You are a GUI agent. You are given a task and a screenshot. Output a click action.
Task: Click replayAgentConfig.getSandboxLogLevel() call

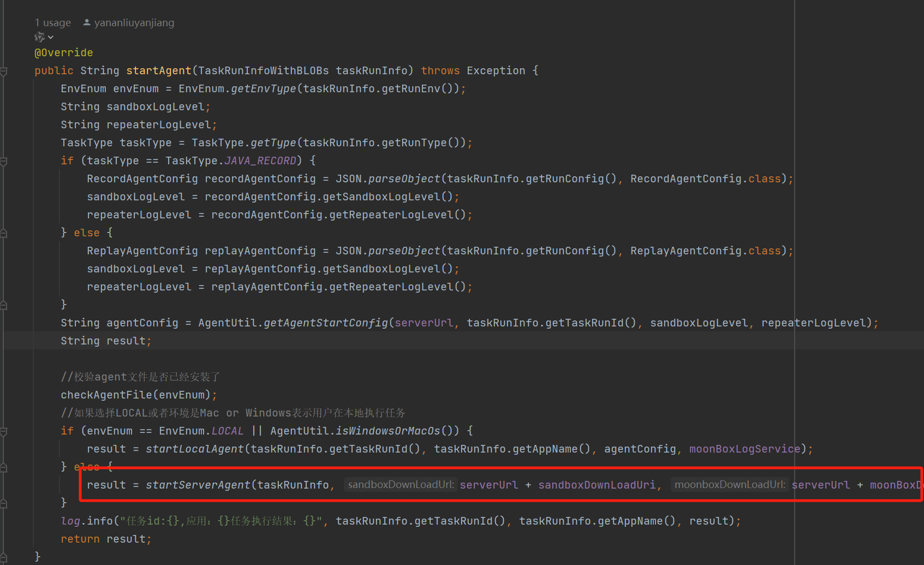pos(329,269)
